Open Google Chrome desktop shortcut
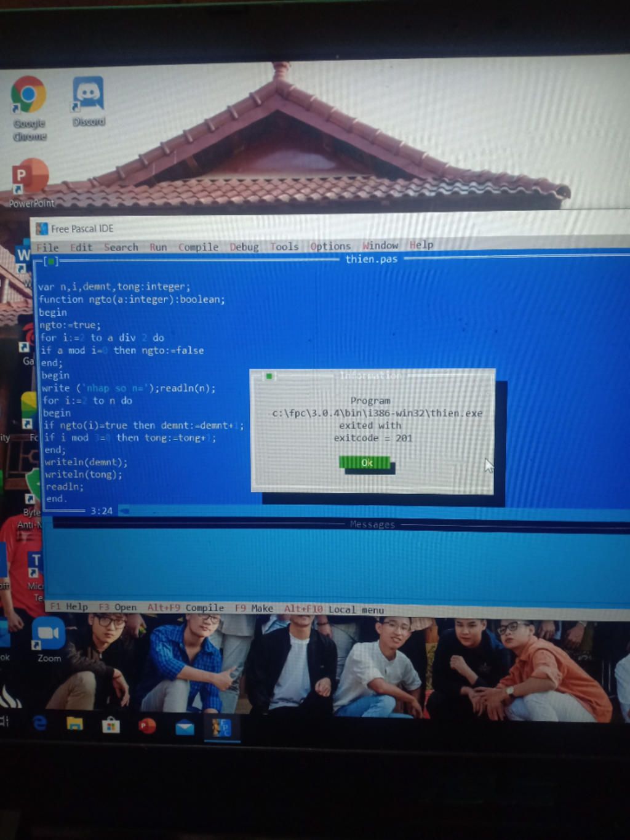 click(x=28, y=108)
